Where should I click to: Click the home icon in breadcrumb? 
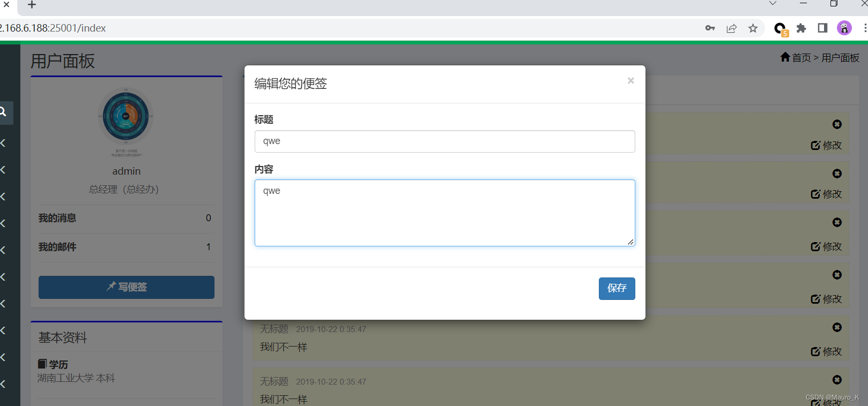[785, 57]
